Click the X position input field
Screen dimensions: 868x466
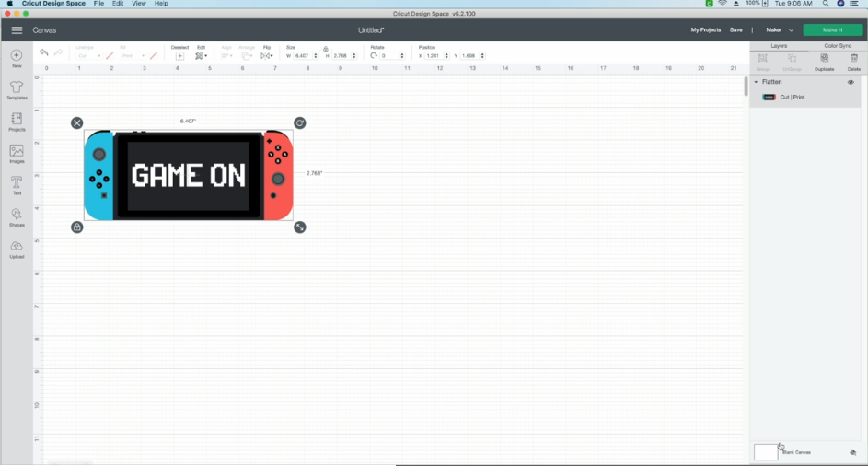pos(434,56)
